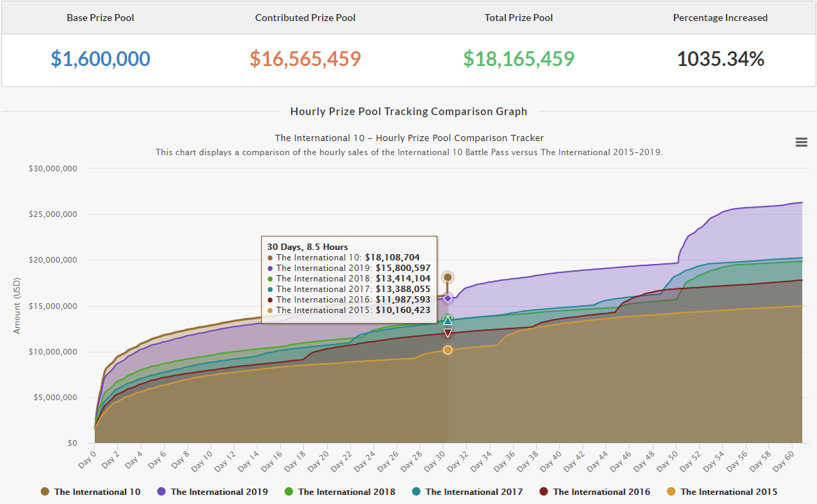Click the Percentage Increased header
The image size is (817, 504).
[721, 18]
